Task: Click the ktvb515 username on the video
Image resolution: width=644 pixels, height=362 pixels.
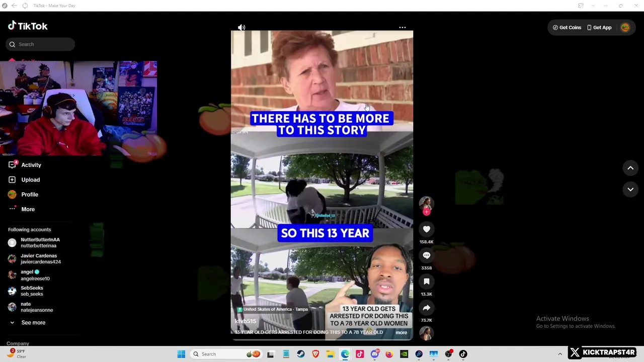Action: (x=246, y=321)
